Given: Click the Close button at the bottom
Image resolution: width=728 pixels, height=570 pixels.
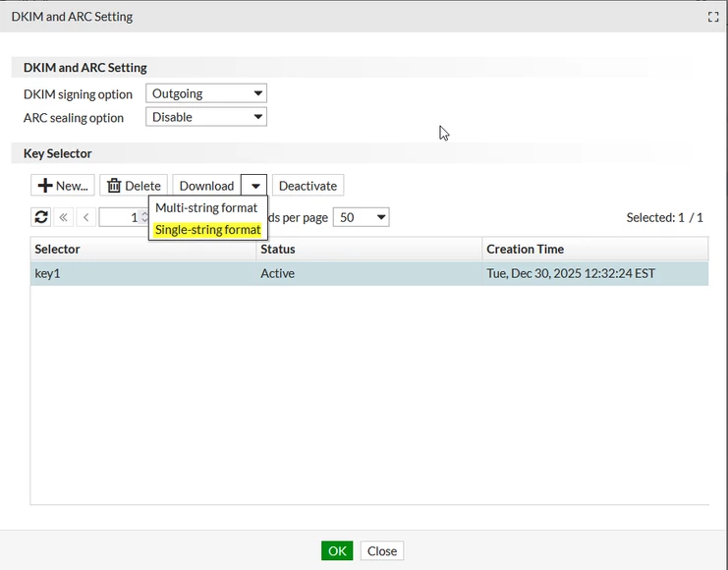Looking at the screenshot, I should [x=381, y=551].
